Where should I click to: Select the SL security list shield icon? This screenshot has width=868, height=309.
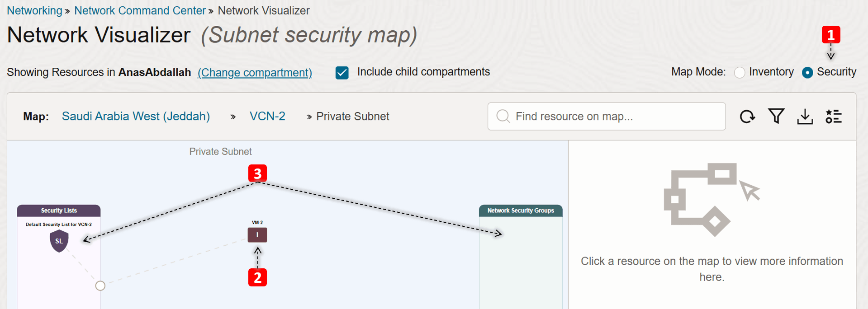coord(59,241)
